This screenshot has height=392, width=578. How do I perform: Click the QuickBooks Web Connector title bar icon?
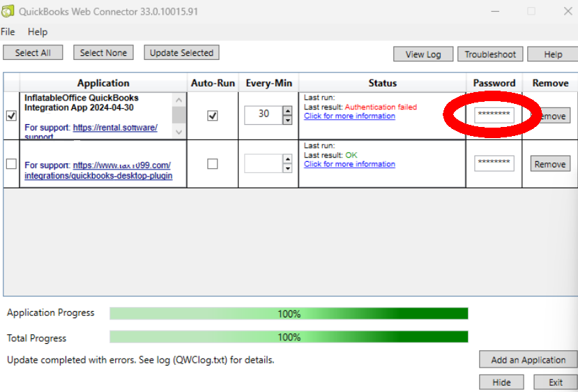[8, 11]
